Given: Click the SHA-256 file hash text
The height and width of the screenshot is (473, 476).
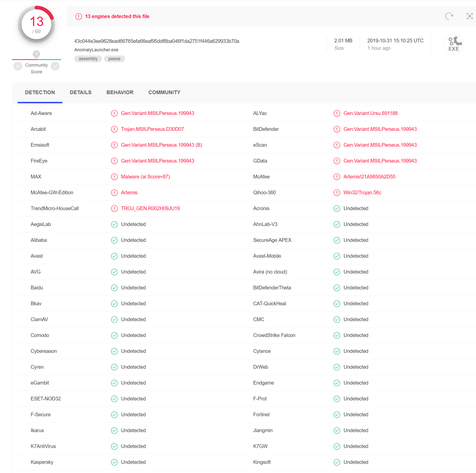Looking at the screenshot, I should [x=156, y=41].
